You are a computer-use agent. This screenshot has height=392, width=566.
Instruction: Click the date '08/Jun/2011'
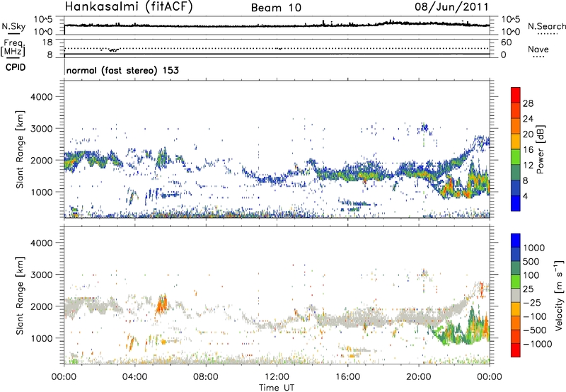(x=451, y=7)
